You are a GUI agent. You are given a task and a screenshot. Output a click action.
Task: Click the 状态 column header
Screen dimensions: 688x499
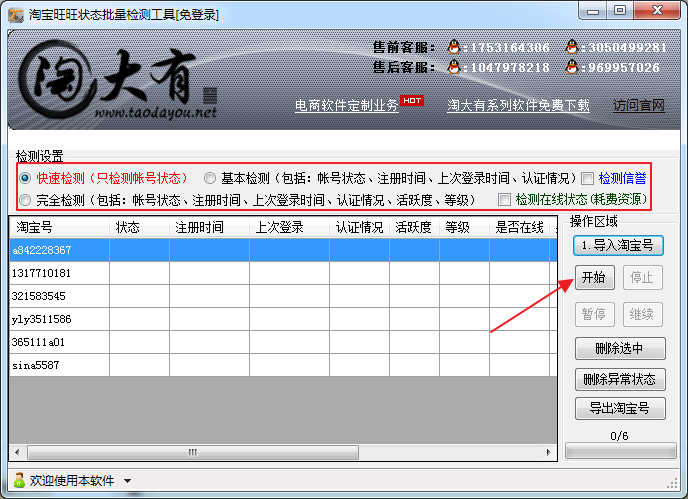(x=140, y=227)
